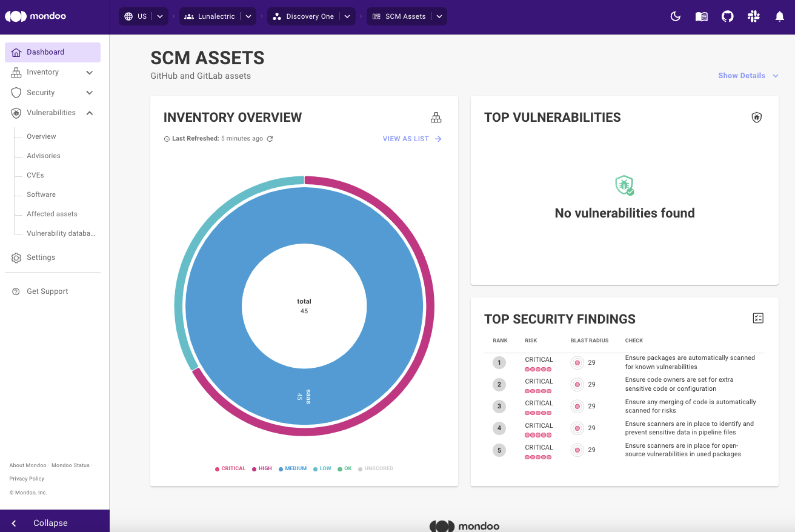This screenshot has height=532, width=795.
Task: Toggle the UNSCORED legend item
Action: [376, 468]
